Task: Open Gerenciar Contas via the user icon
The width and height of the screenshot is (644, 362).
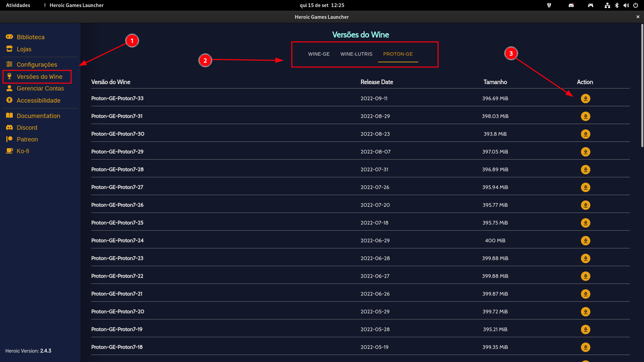Action: click(9, 88)
